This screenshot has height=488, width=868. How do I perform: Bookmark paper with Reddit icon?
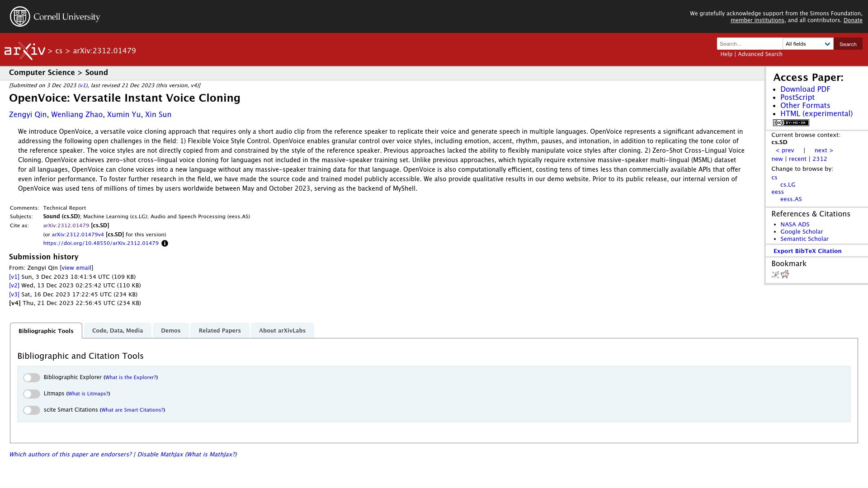[x=785, y=275]
